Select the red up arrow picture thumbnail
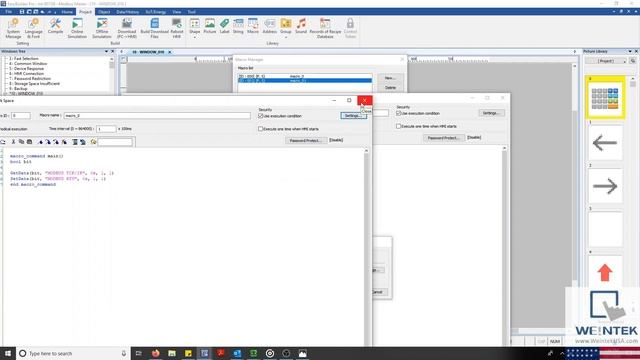Image resolution: width=640 pixels, height=360 pixels. click(x=605, y=272)
